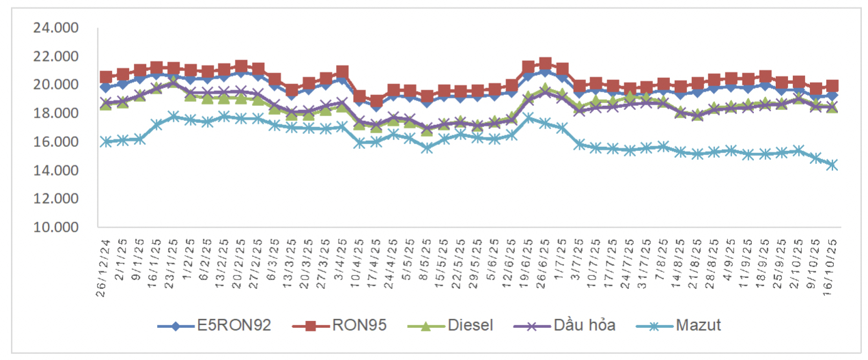Click the Diesel green triangle legend marker
868x360 pixels.
(425, 326)
